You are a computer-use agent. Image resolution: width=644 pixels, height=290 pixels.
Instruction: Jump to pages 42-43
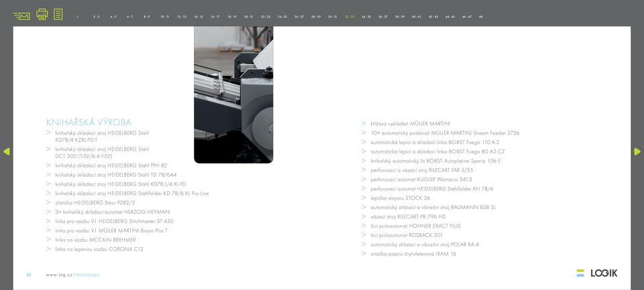(433, 17)
